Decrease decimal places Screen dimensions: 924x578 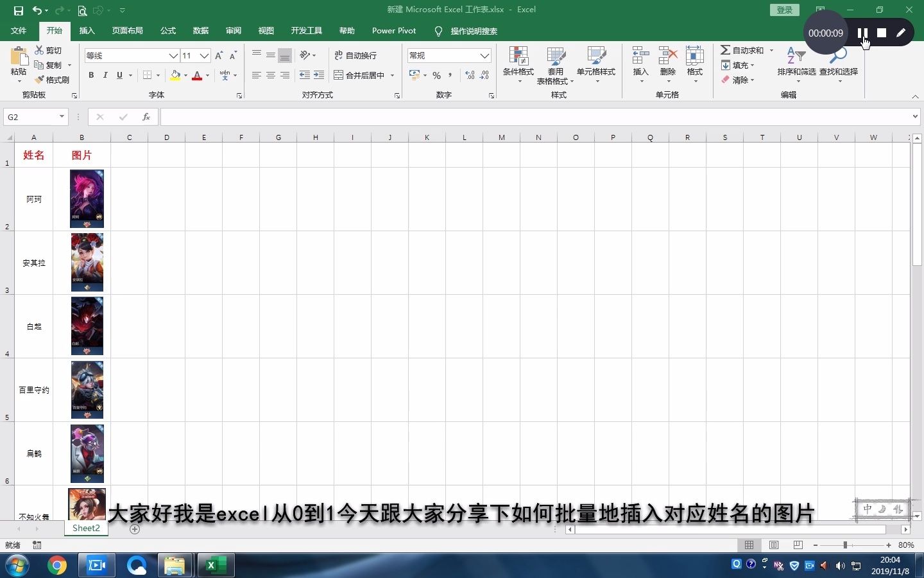484,75
